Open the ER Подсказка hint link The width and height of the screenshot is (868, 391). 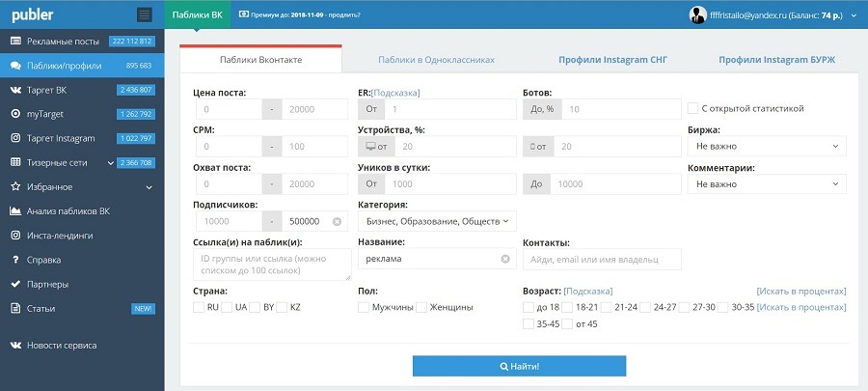395,93
